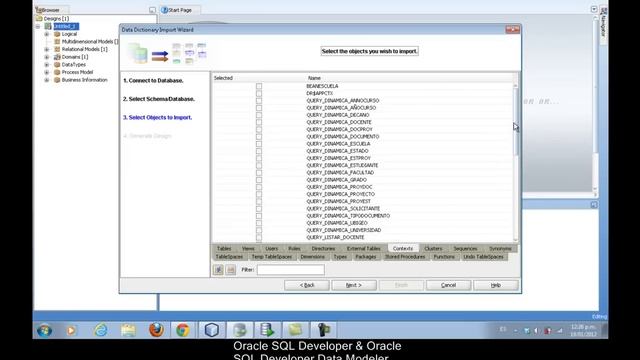Expand the DataTypes node

click(x=47, y=64)
